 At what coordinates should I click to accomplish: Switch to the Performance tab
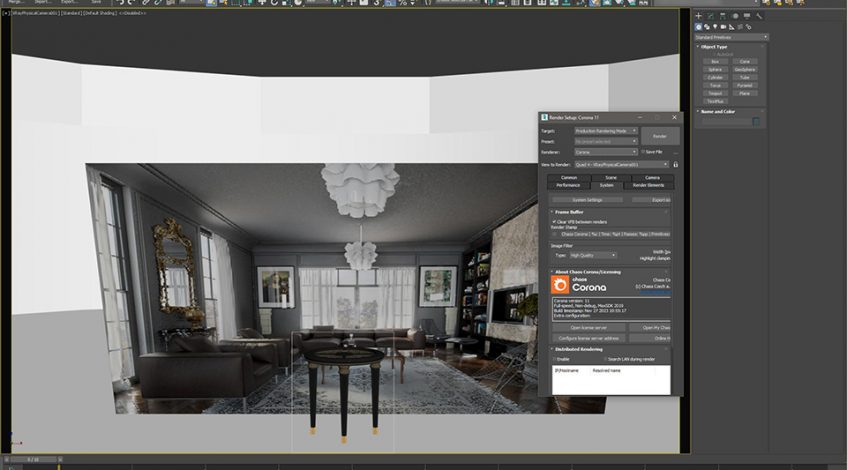pyautogui.click(x=568, y=185)
